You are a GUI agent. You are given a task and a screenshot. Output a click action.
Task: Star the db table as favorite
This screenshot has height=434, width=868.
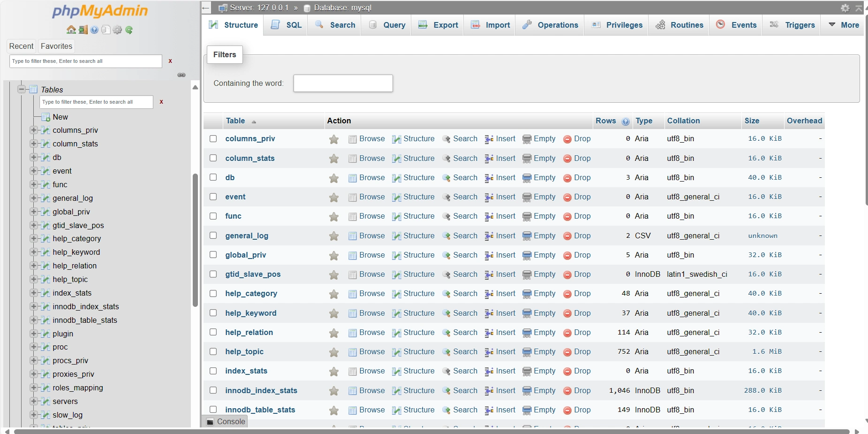click(334, 178)
